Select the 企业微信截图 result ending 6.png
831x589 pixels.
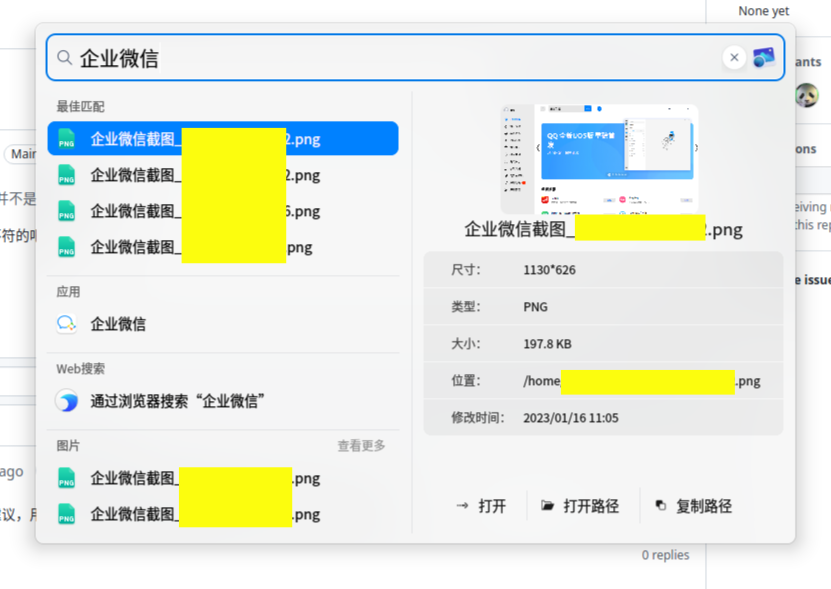(x=223, y=211)
